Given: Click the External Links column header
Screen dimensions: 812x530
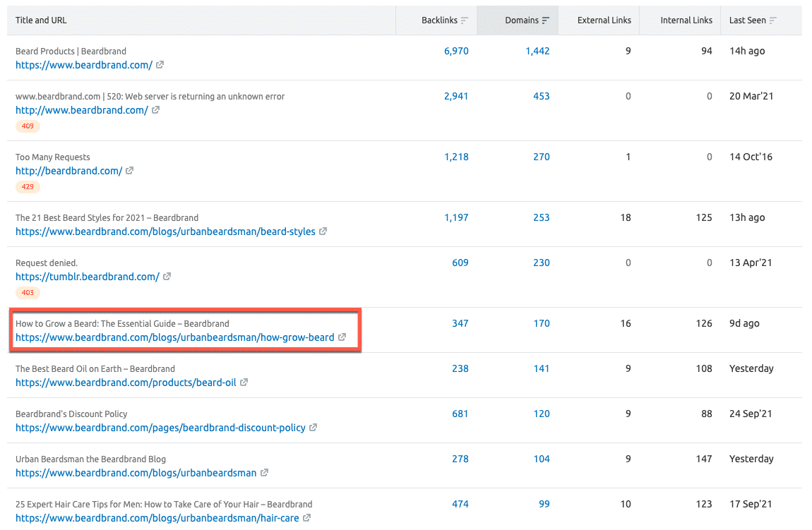Looking at the screenshot, I should coord(604,20).
